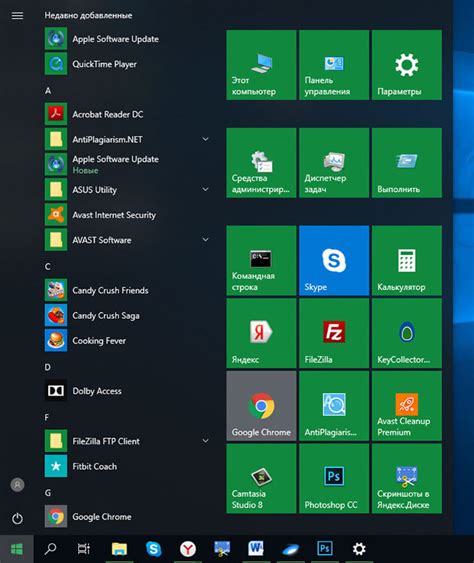Image resolution: width=474 pixels, height=563 pixels.
Task: Click the letter C group header
Action: point(47,267)
